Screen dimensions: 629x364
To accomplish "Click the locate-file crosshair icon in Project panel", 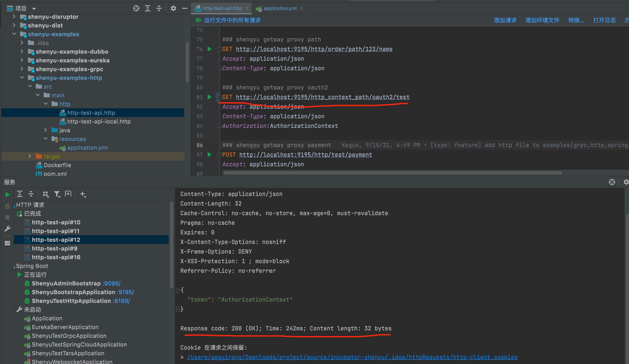I will [136, 9].
